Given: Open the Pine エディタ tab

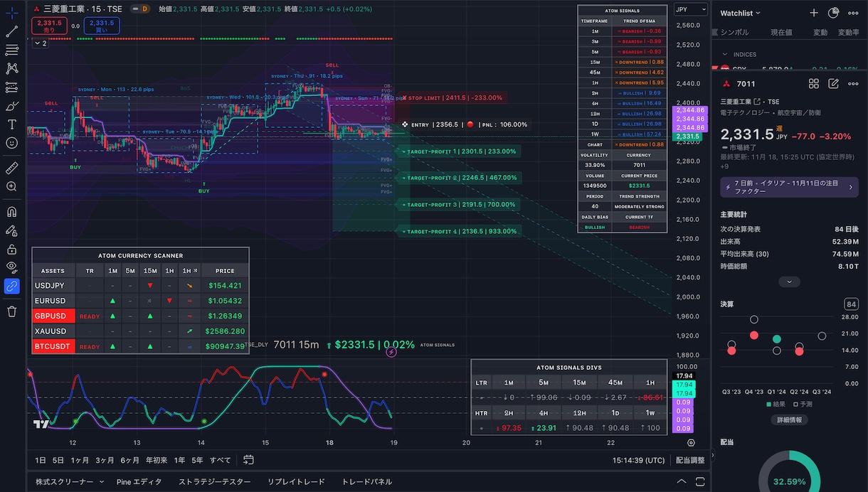Looking at the screenshot, I should (138, 481).
